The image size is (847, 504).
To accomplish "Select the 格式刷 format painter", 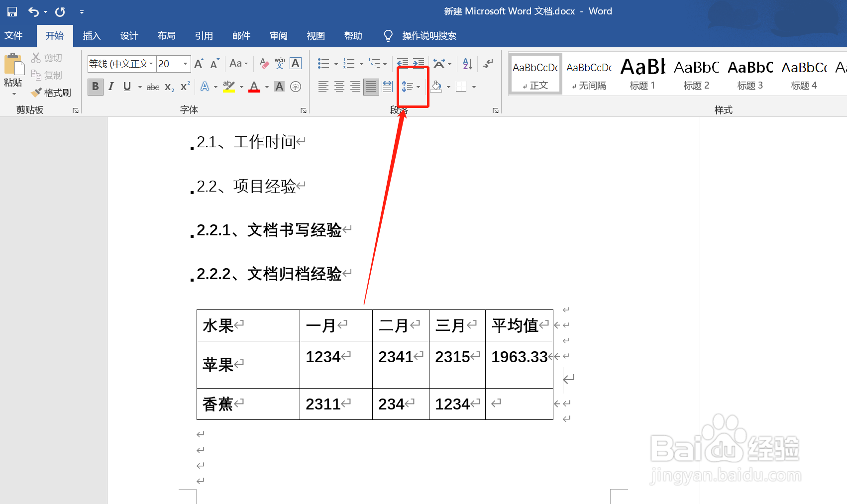I will pos(51,93).
